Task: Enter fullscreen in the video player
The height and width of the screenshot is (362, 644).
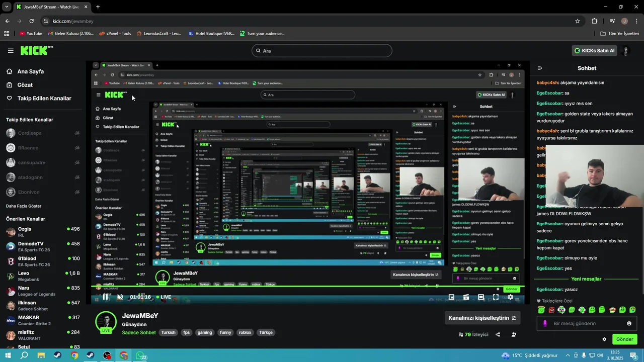Action: point(496,297)
